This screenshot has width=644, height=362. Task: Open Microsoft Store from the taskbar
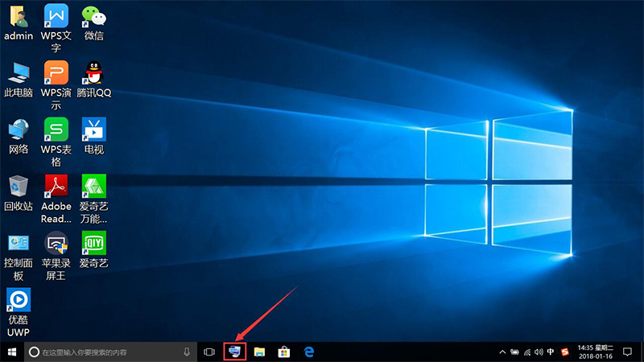coord(284,352)
